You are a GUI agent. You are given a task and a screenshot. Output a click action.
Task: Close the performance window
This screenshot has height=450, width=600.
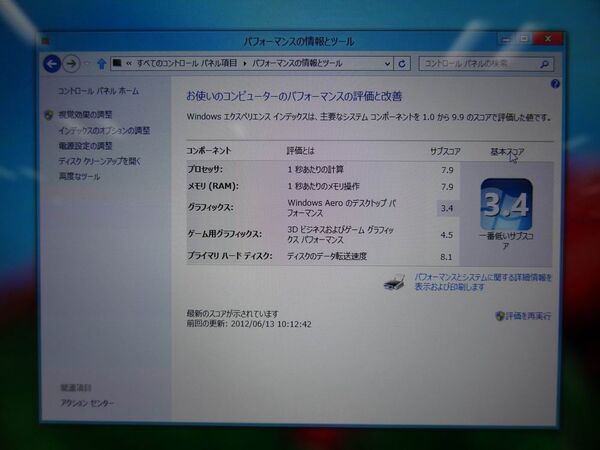coord(548,38)
